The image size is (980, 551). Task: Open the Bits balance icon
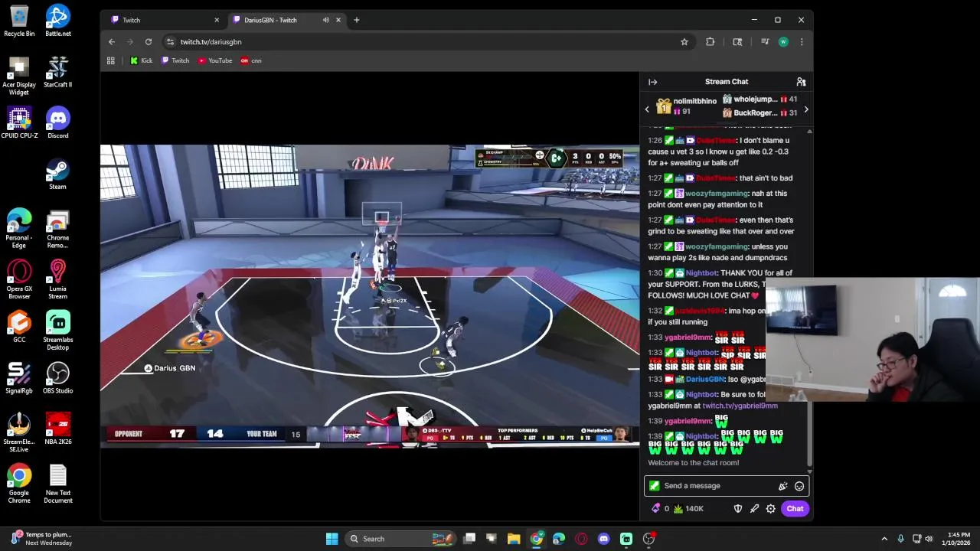point(655,509)
